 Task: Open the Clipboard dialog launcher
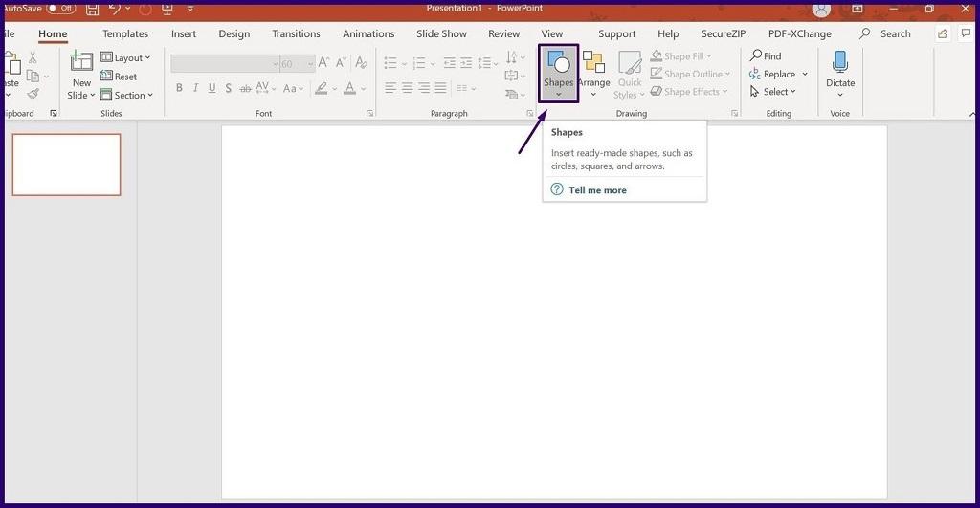[x=54, y=113]
